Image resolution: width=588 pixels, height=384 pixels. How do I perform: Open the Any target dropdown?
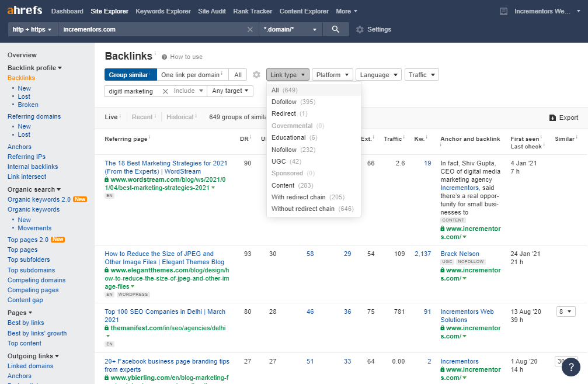pyautogui.click(x=230, y=91)
